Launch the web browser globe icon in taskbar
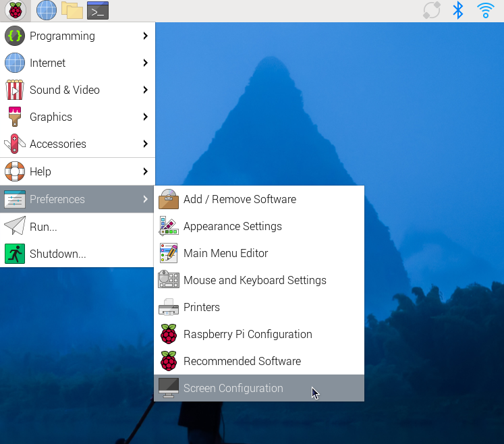Image resolution: width=504 pixels, height=444 pixels. tap(47, 11)
